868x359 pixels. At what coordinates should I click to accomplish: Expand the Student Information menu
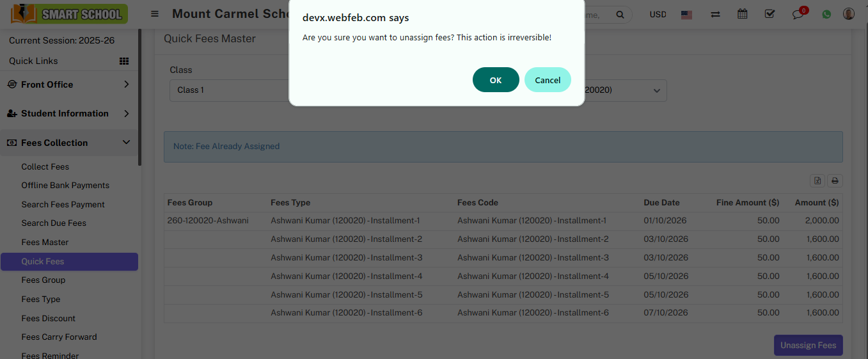click(69, 113)
